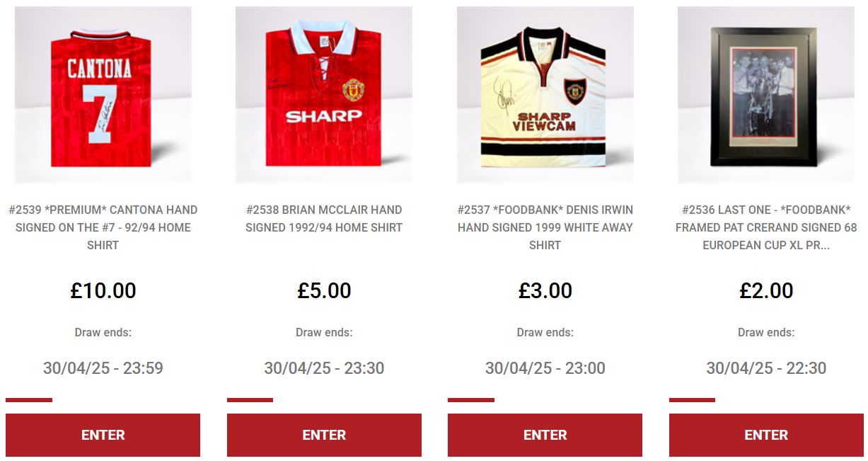Click the ENTER button under the £10.00 draw
Image resolution: width=868 pixels, height=461 pixels.
click(103, 435)
